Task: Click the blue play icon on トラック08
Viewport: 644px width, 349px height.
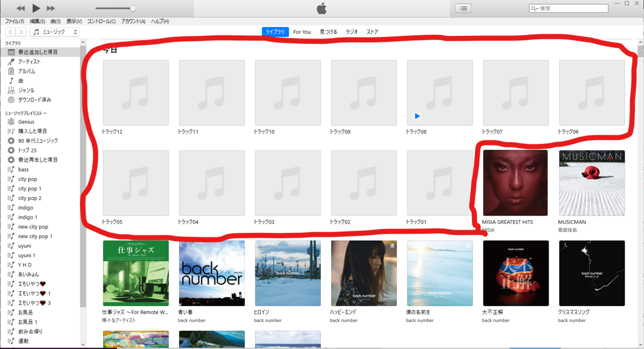Action: point(417,116)
